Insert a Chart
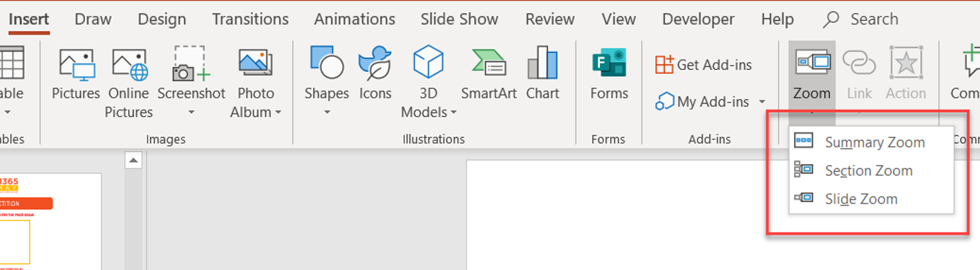The height and width of the screenshot is (270, 980). pyautogui.click(x=543, y=74)
